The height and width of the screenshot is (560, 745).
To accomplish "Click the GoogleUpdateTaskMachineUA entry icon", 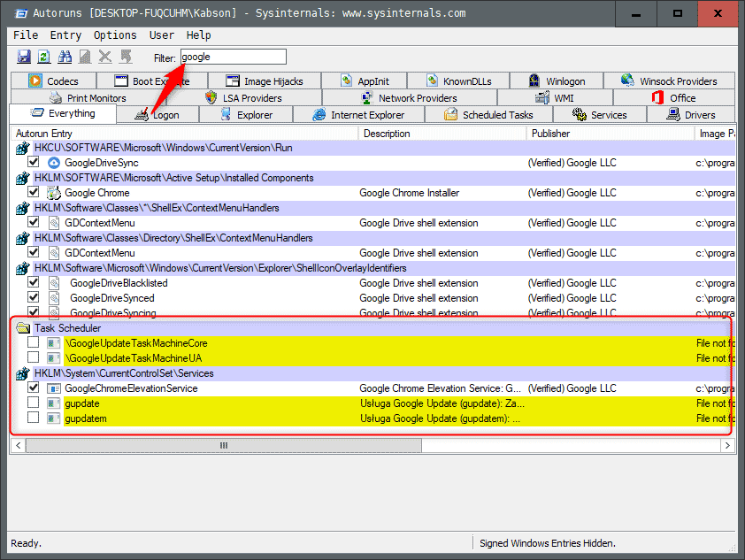I will tap(54, 358).
